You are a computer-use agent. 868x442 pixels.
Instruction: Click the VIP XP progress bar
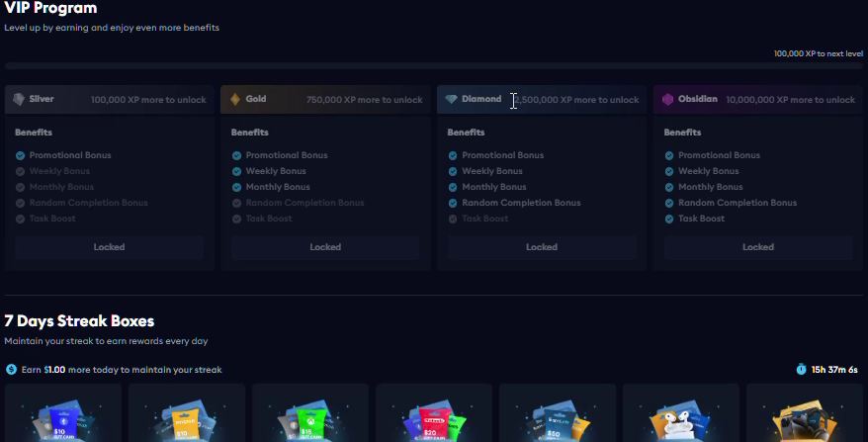pyautogui.click(x=433, y=66)
